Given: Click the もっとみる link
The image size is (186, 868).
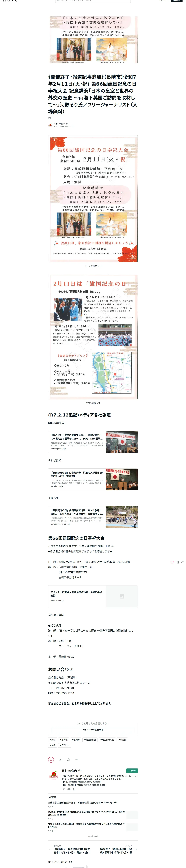Looking at the screenshot, I should (x=93, y=836).
